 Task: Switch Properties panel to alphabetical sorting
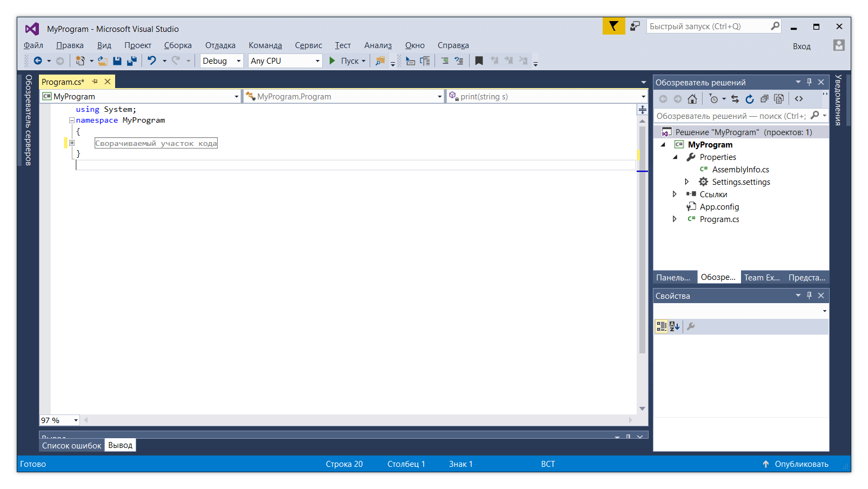(x=675, y=326)
